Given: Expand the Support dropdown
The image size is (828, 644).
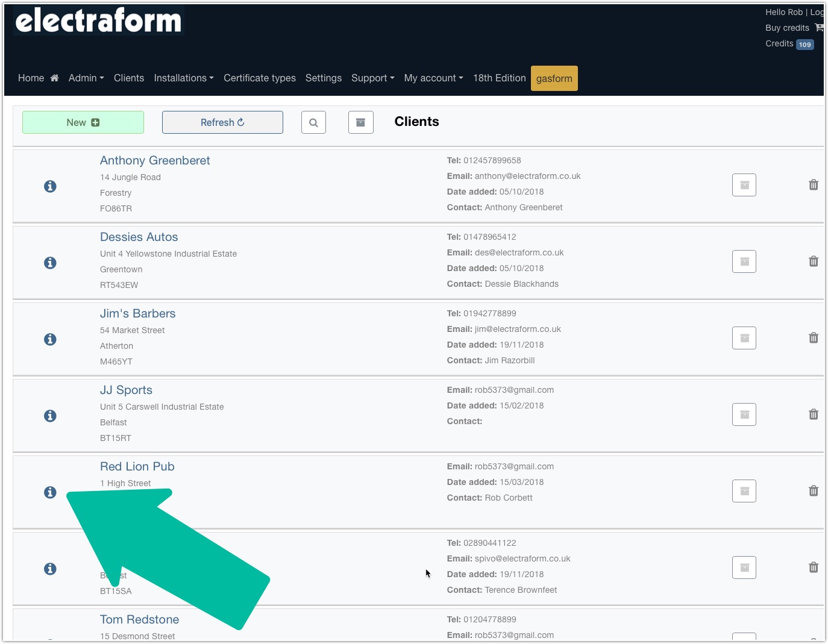Looking at the screenshot, I should (373, 78).
